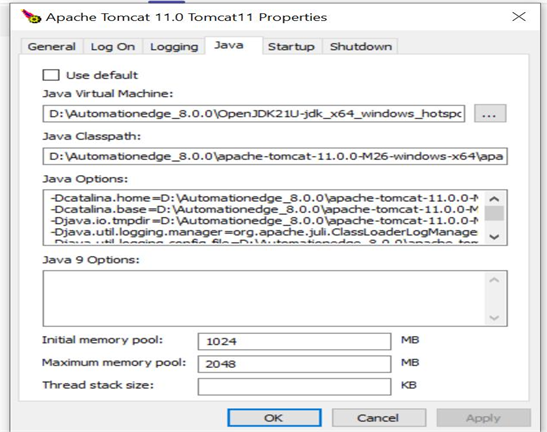The height and width of the screenshot is (432, 547).
Task: Click the -Djava.util.logging.manager option line
Action: point(264,232)
